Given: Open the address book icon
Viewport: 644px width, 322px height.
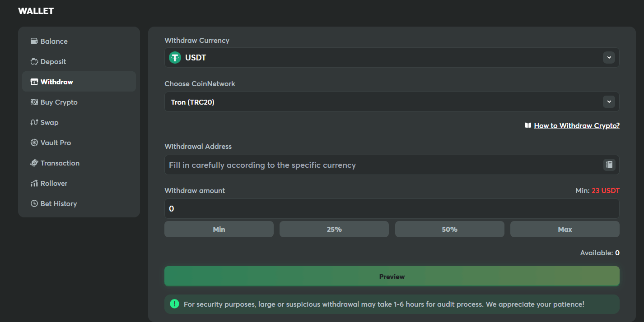Looking at the screenshot, I should click(609, 165).
